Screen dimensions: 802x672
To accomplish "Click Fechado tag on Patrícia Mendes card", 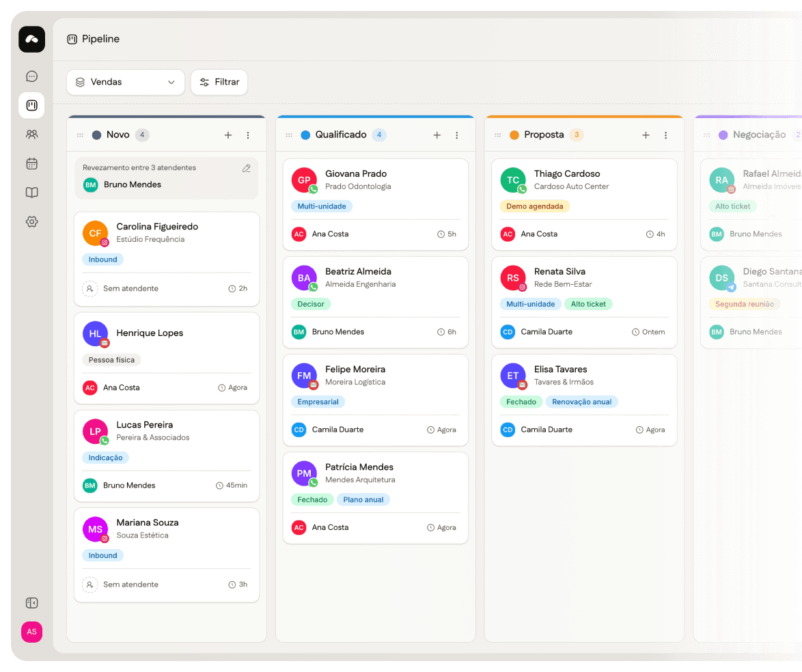I will click(312, 500).
